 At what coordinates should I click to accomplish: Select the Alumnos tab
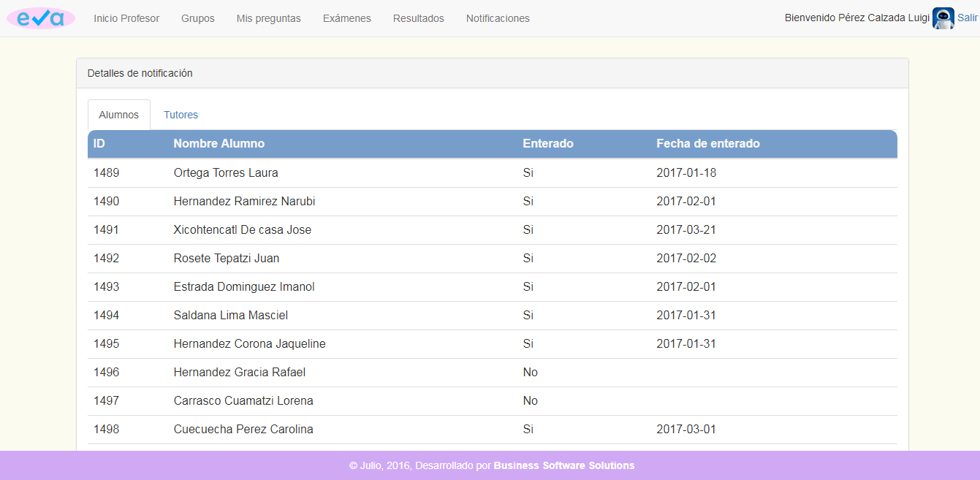click(118, 115)
